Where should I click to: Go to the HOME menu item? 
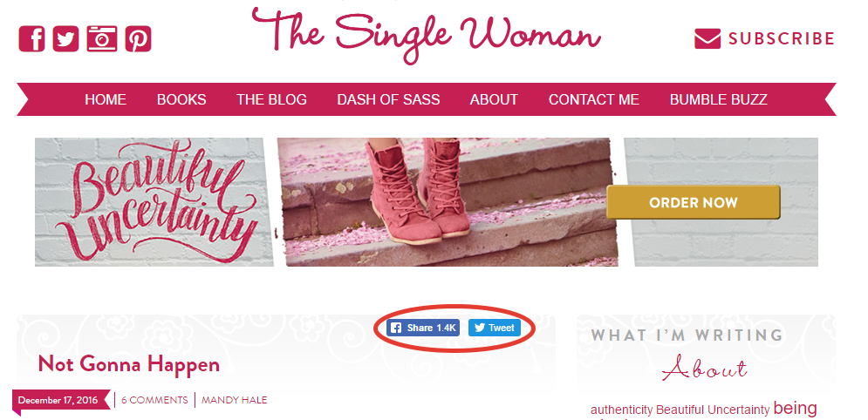coord(106,99)
